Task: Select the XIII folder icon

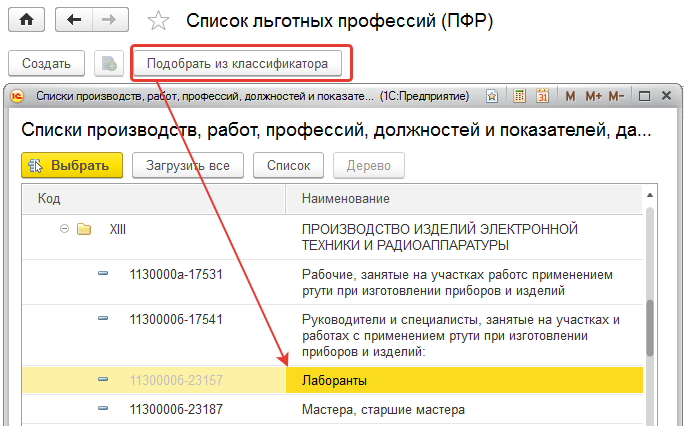Action: [84, 229]
